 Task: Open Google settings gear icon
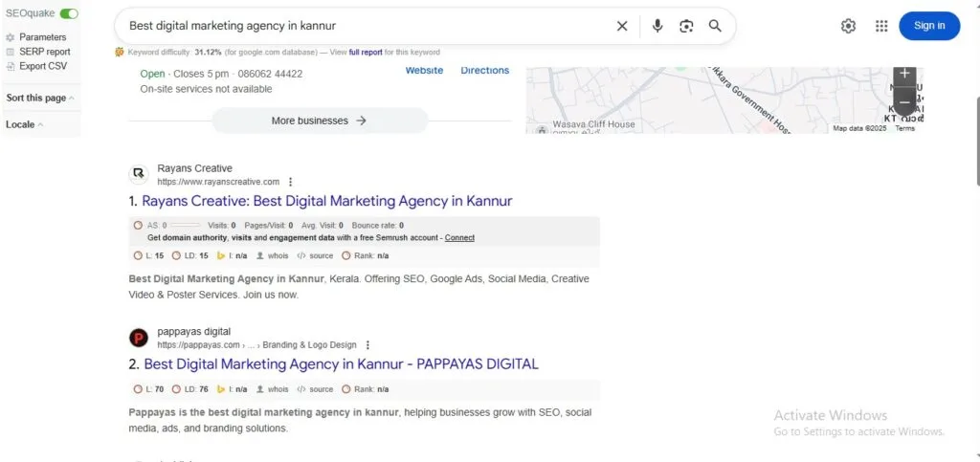[x=848, y=26]
